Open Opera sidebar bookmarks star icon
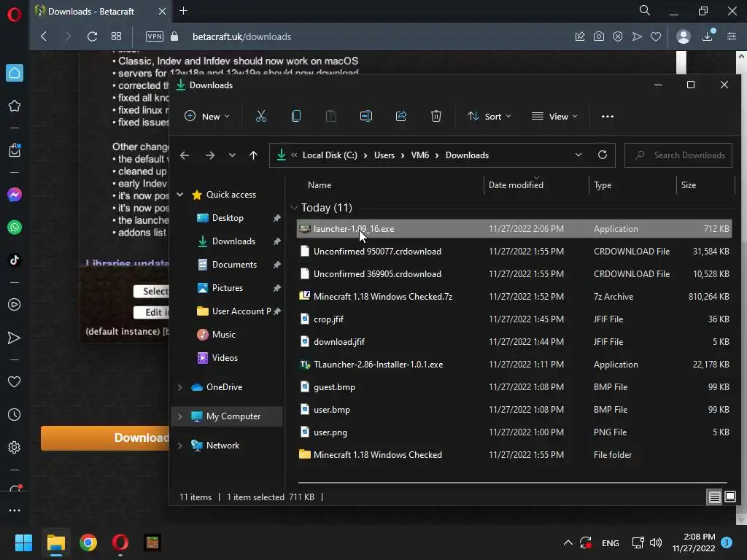Screen dimensions: 747x560 pyautogui.click(x=15, y=106)
